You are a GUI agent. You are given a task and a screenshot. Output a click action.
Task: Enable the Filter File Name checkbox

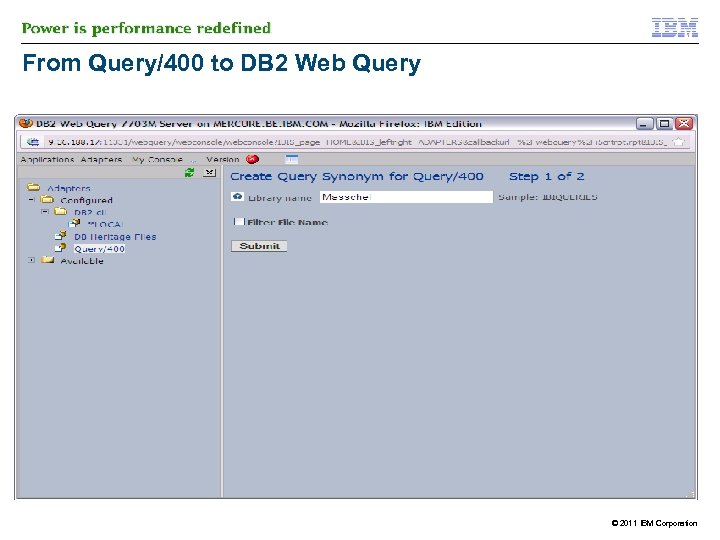[x=239, y=221]
